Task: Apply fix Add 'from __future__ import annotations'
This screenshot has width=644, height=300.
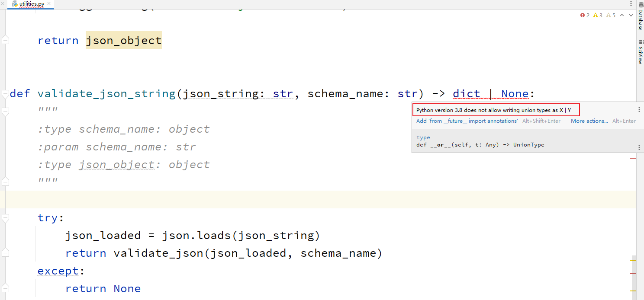Action: 467,121
